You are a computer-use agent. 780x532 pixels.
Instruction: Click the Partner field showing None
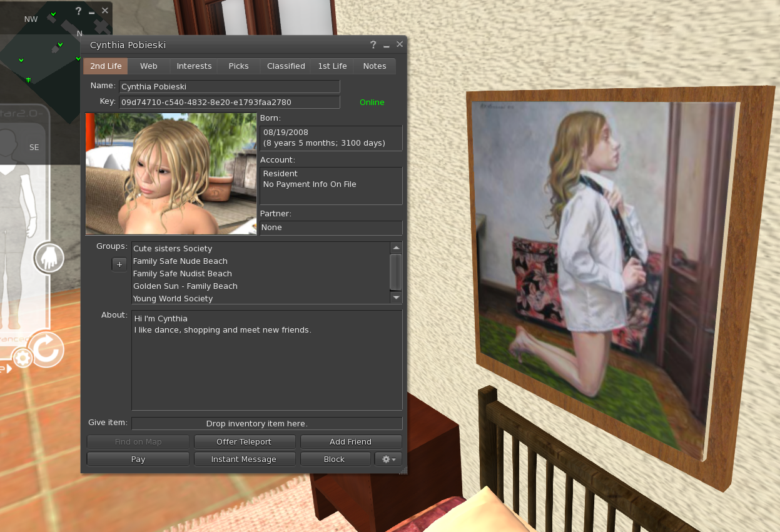tap(331, 228)
